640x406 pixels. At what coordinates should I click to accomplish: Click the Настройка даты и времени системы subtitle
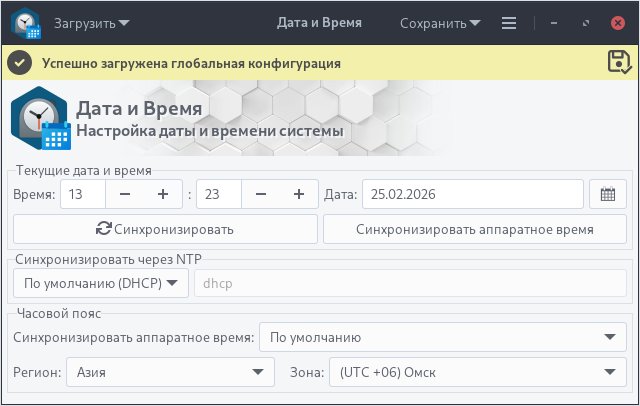pos(210,131)
